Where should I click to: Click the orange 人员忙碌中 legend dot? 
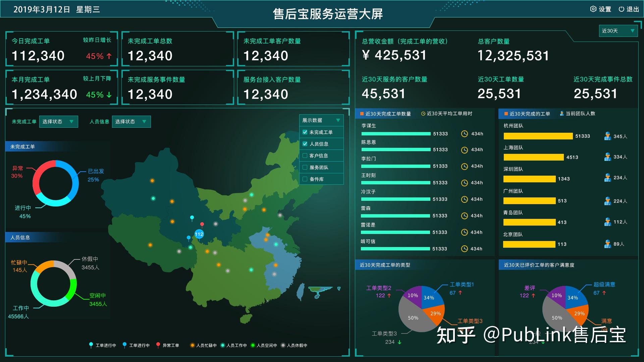pos(192,345)
